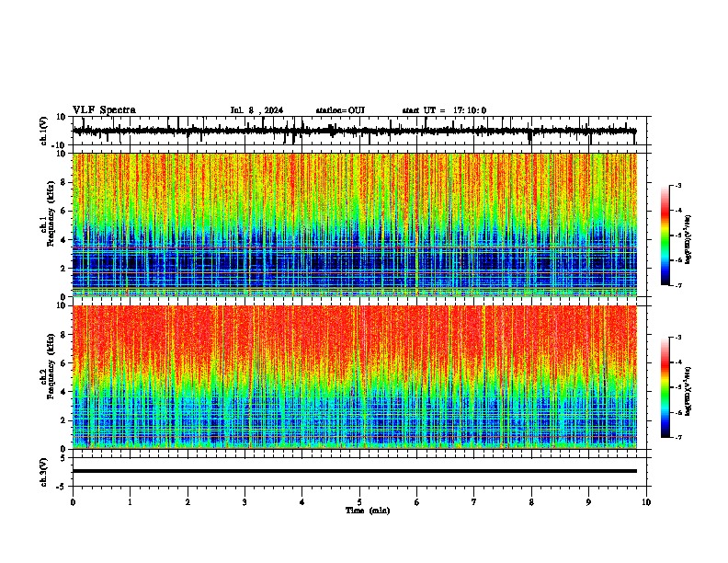Click the "6" kHz tick on ch.2 frequency axis
The image size is (728, 563).
point(64,362)
